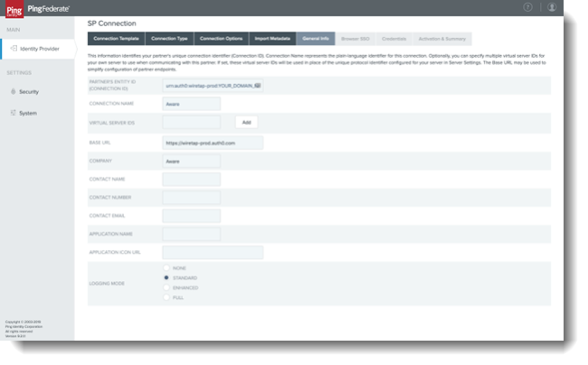Image resolution: width=588 pixels, height=365 pixels.
Task: Open the help question mark icon
Action: click(x=527, y=7)
